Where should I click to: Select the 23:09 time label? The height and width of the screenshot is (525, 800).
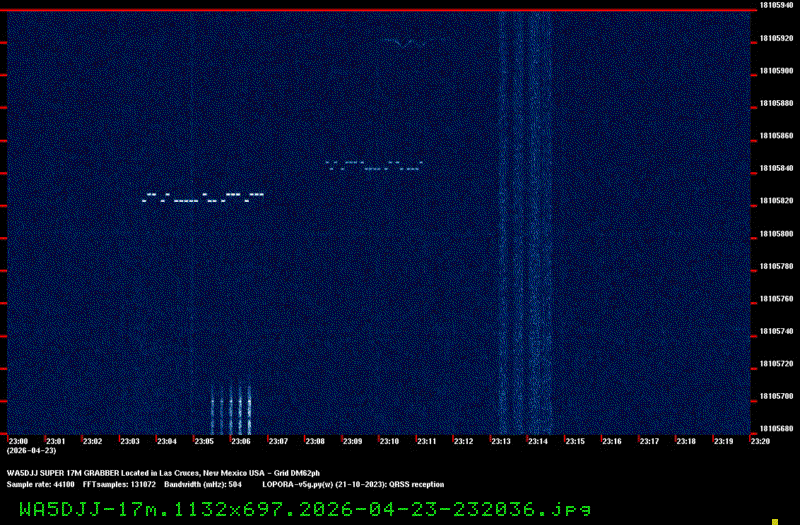[353, 441]
